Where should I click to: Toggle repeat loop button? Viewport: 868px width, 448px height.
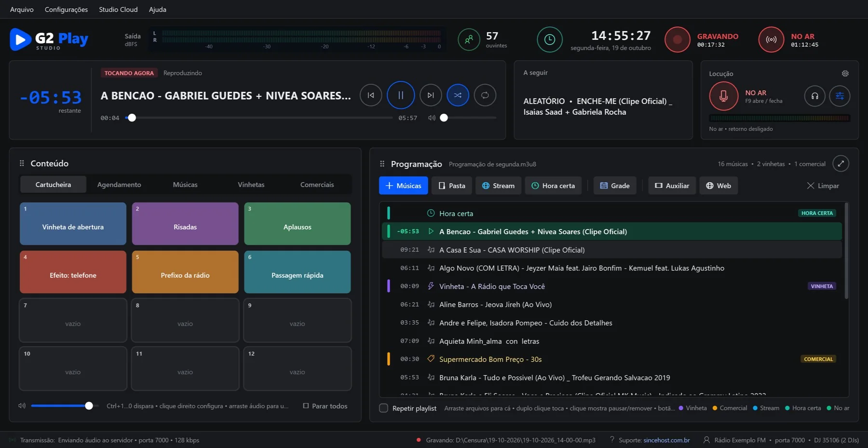(x=485, y=95)
